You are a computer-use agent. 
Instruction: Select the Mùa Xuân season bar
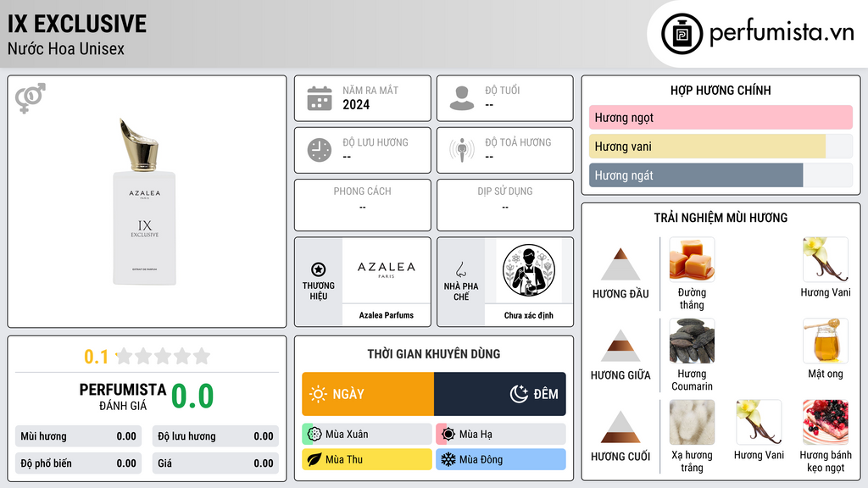tap(367, 435)
